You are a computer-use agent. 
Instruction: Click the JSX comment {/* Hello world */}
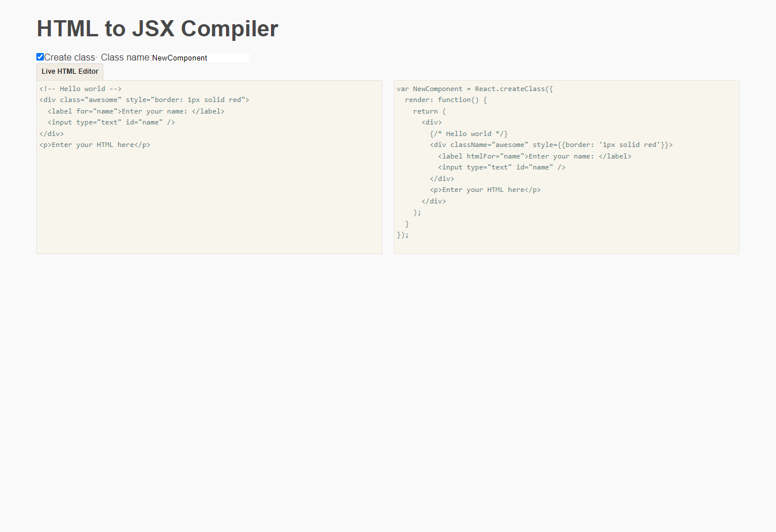[x=469, y=134]
